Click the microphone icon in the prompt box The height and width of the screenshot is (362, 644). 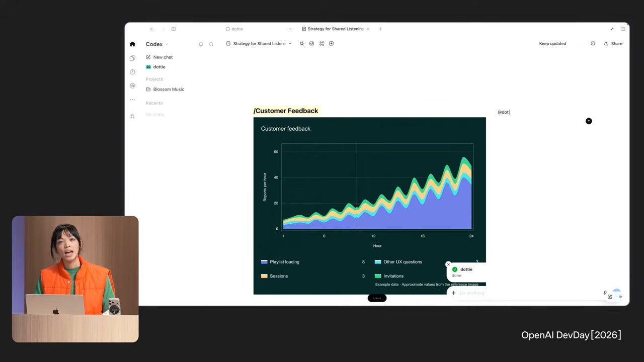(x=605, y=293)
